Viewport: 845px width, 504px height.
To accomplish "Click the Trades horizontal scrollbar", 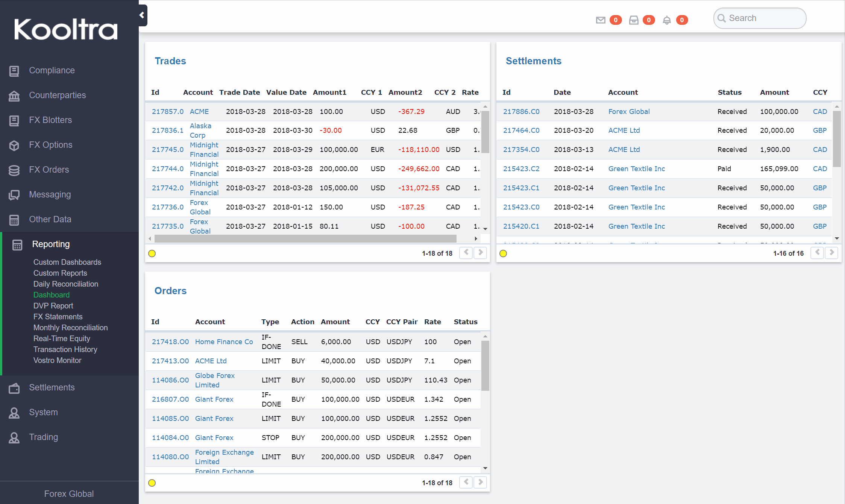I will pyautogui.click(x=305, y=238).
